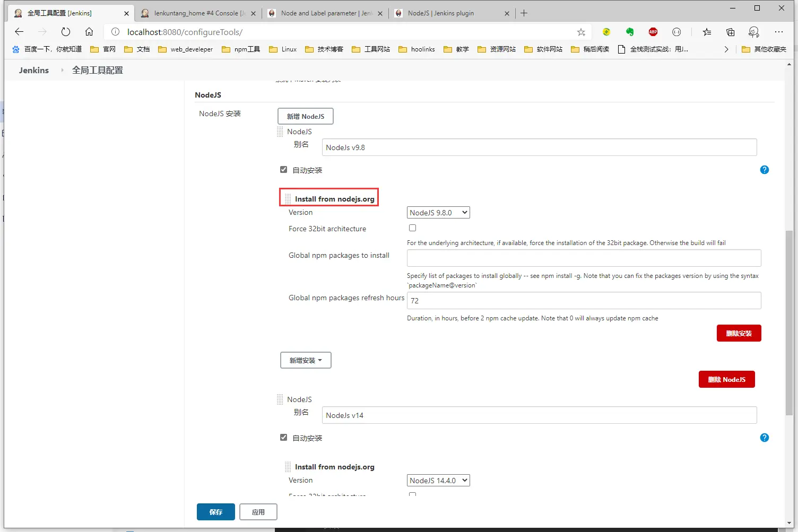Grab drag handle of first NodeJS installation
The image size is (798, 532).
280,132
